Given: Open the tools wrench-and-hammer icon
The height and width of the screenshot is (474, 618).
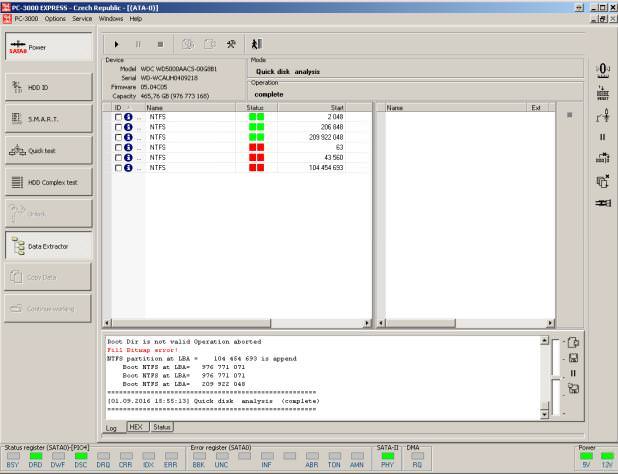Looking at the screenshot, I should point(231,45).
